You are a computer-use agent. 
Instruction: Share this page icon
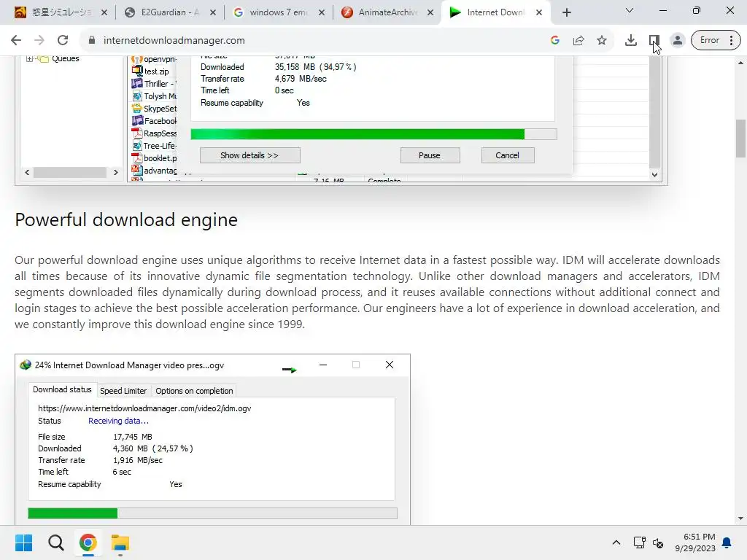point(578,41)
